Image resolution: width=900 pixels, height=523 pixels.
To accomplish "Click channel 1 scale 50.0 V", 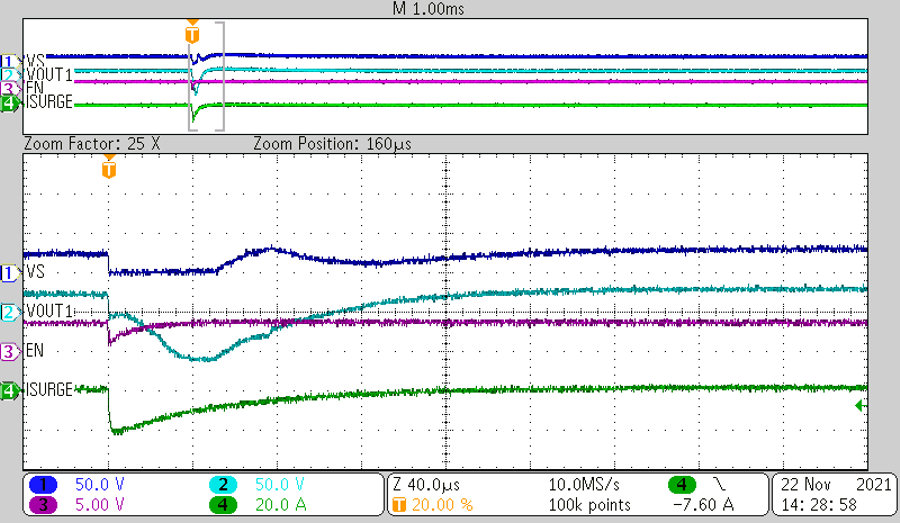I will (x=99, y=485).
